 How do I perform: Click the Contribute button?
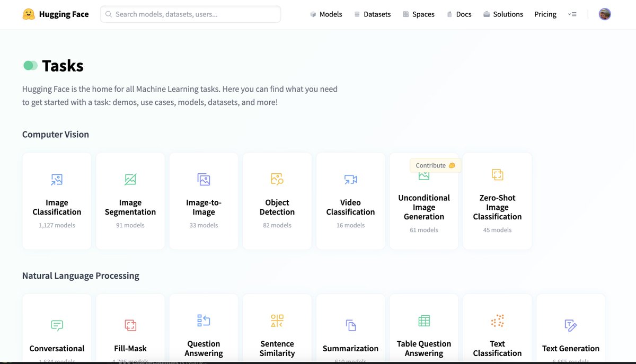pos(435,165)
